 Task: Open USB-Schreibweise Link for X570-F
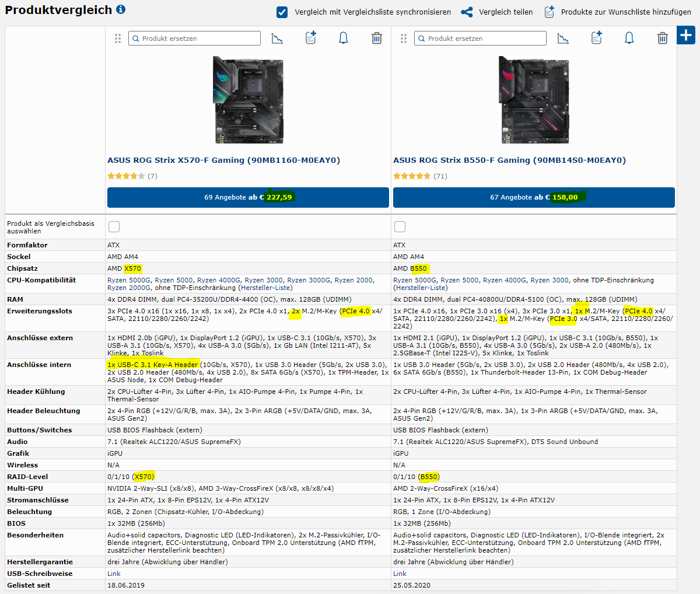click(x=114, y=574)
